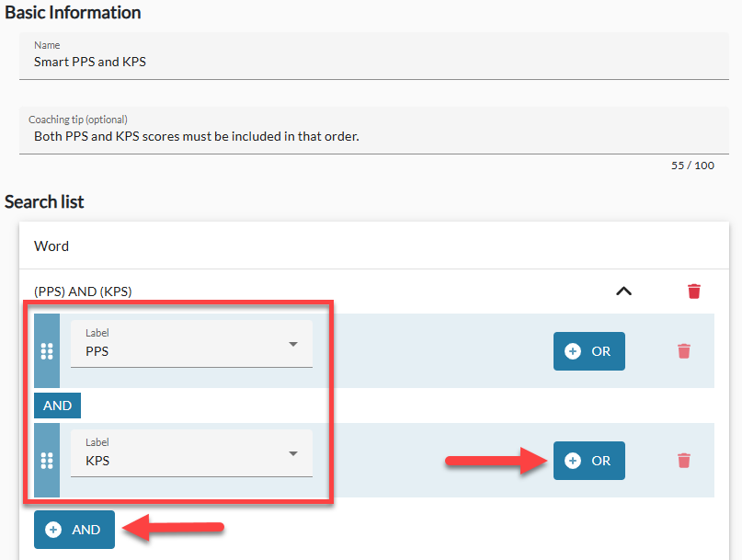Add a new AND condition below KPS
Viewport: 742px width, 560px height.
click(74, 530)
